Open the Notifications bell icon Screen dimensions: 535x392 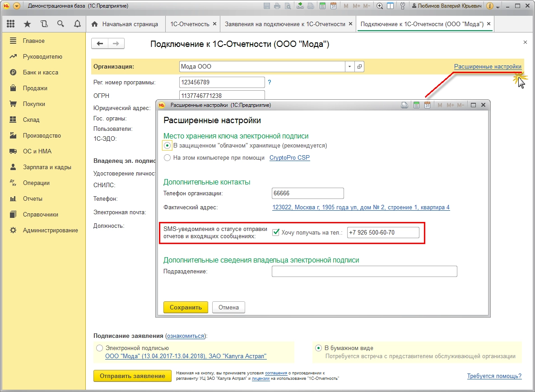(77, 24)
